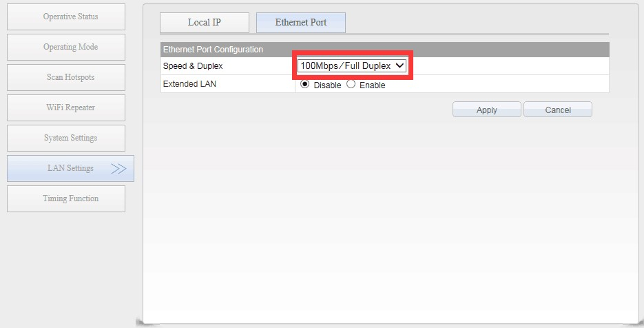
Task: Select the Ethernet Port tab
Action: click(x=300, y=22)
